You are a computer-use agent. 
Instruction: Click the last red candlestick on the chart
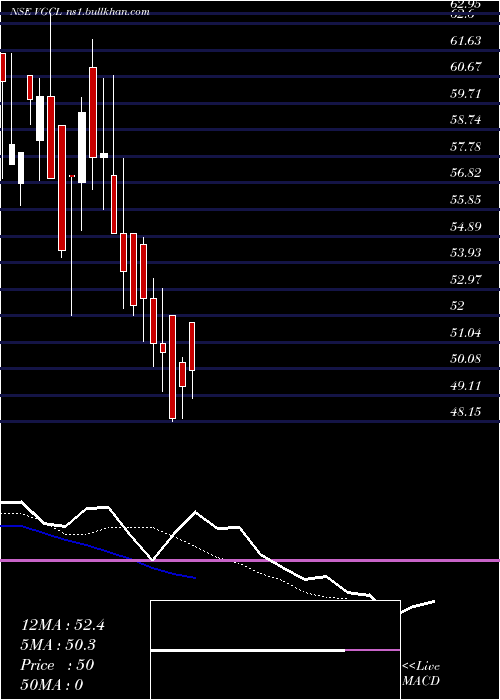pyautogui.click(x=192, y=346)
